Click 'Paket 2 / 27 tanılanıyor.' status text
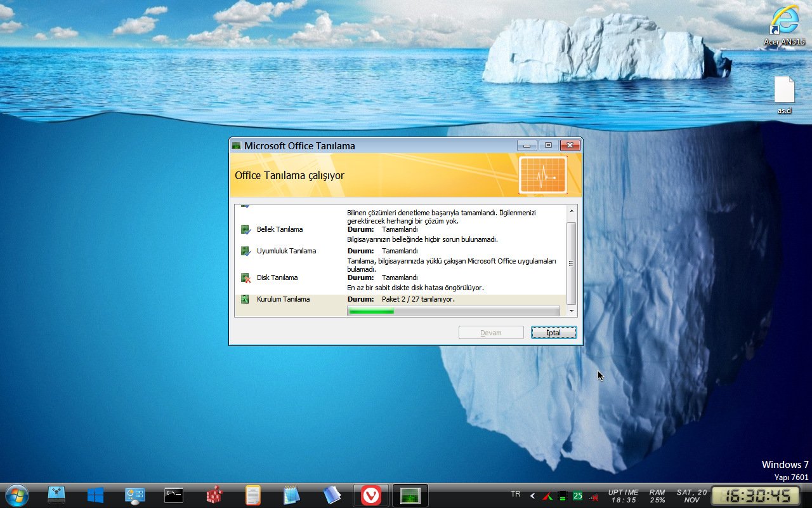Viewport: 812px width, 508px height. pyautogui.click(x=418, y=299)
